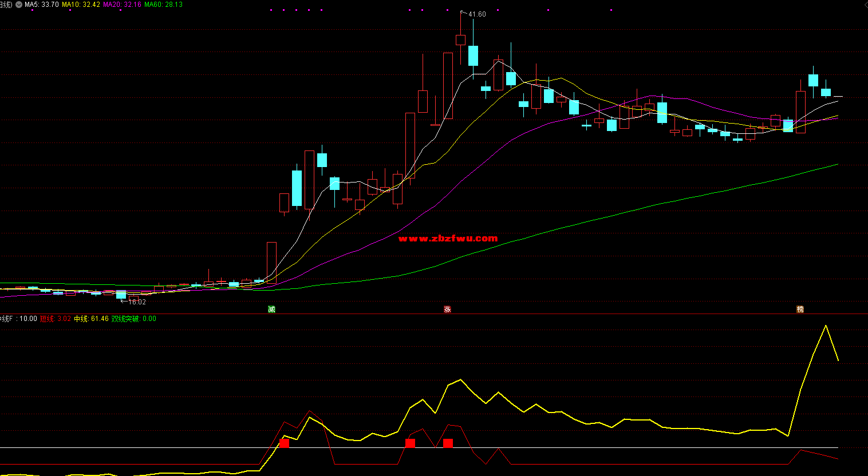Click the 16.02 low price label
Viewport: 868px width, 476px height.
point(137,302)
